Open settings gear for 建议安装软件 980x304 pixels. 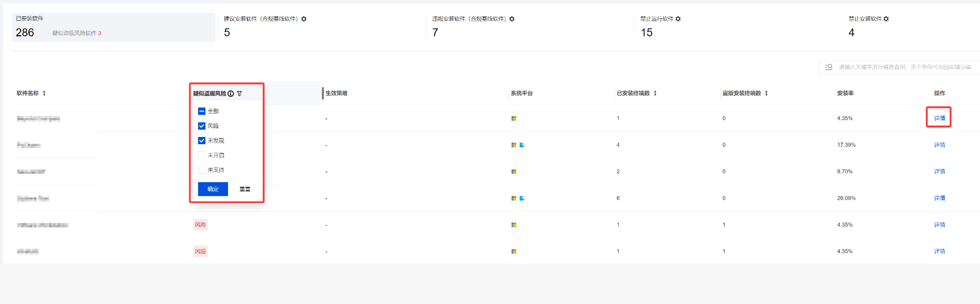pos(304,19)
